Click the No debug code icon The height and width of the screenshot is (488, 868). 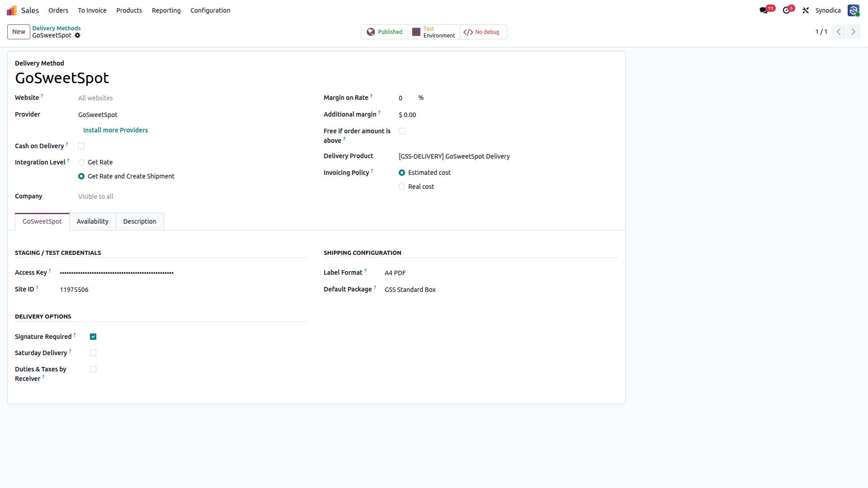click(x=468, y=32)
